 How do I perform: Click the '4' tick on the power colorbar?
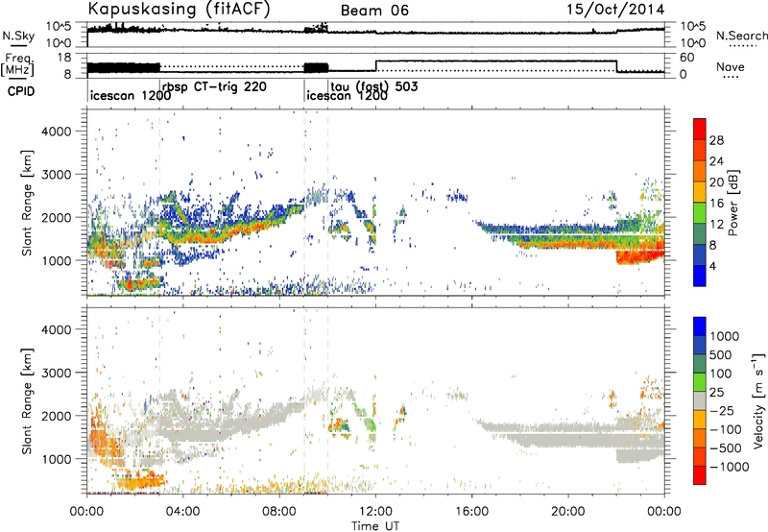712,266
